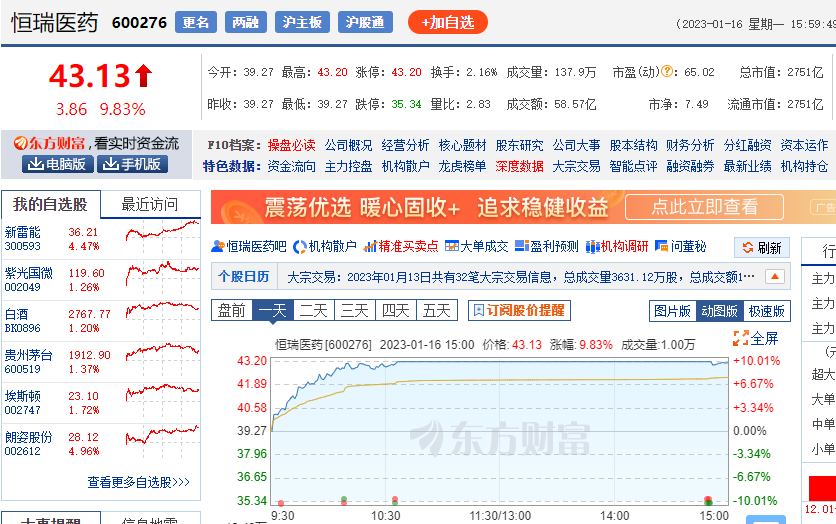Download 手机版 mobile client
This screenshot has width=836, height=524.
[132, 164]
